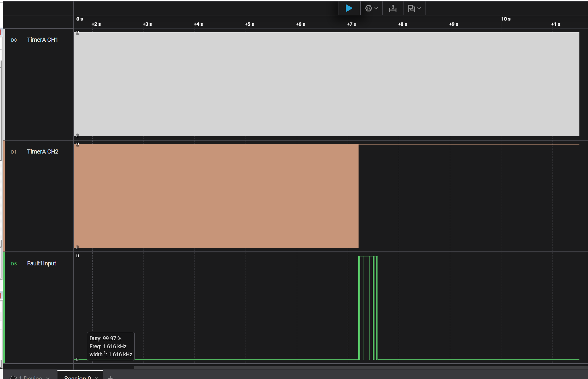Expand the trigger mode dropdown chevron
This screenshot has height=379, width=588.
(x=376, y=8)
